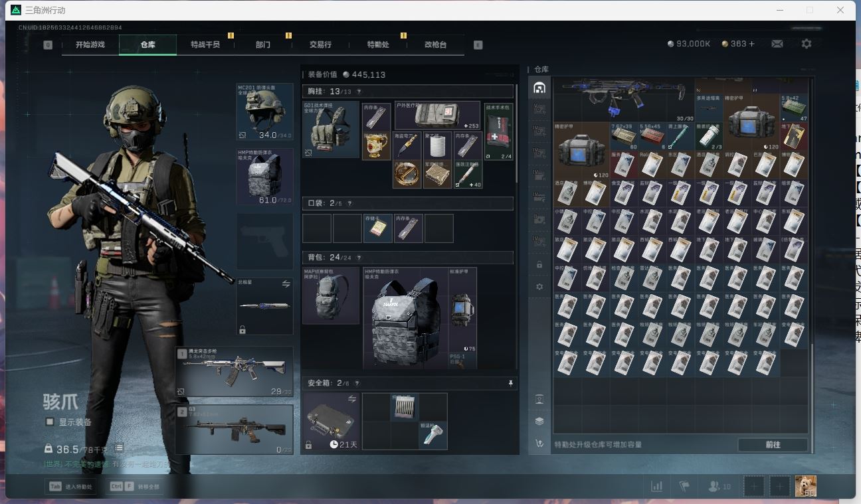Click the 前往 button

pos(773,445)
